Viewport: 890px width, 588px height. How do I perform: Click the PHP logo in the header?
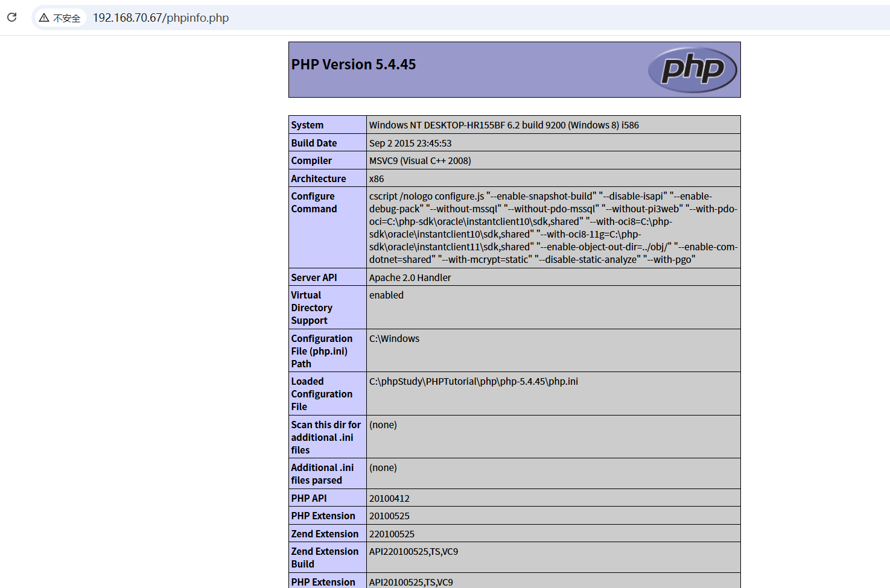(692, 70)
